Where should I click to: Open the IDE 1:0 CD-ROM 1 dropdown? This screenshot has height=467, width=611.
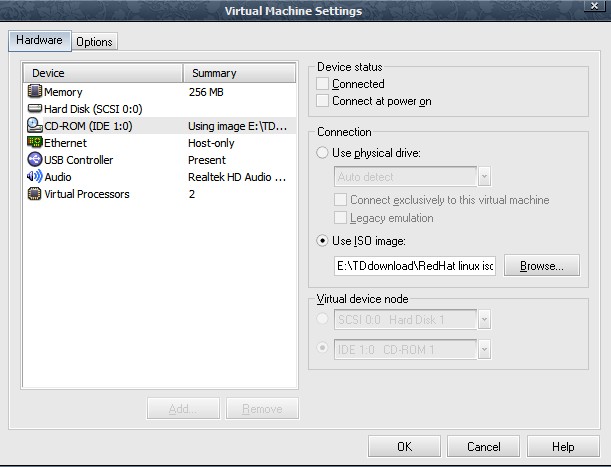[484, 349]
